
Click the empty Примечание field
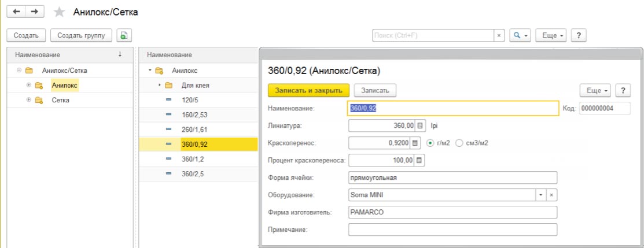click(x=452, y=230)
